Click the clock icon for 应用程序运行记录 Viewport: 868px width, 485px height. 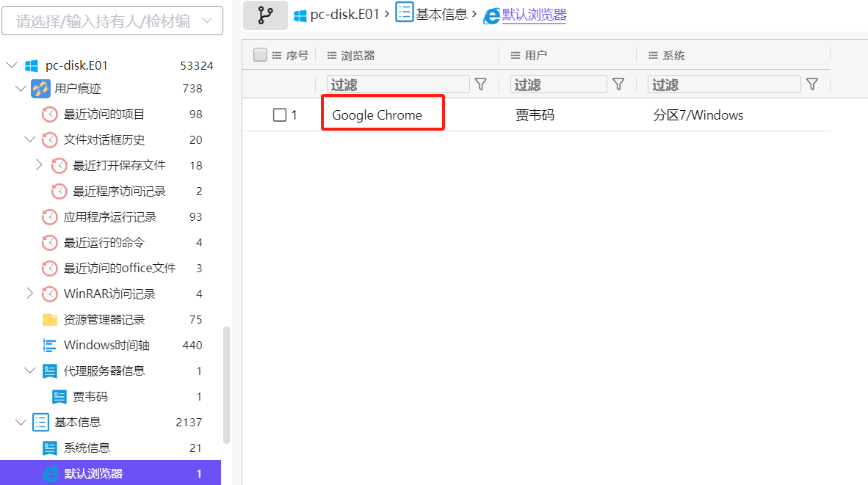point(50,216)
